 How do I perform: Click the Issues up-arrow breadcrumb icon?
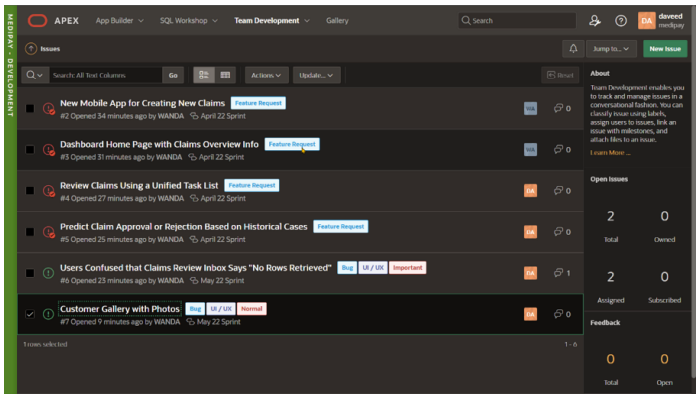coord(31,49)
